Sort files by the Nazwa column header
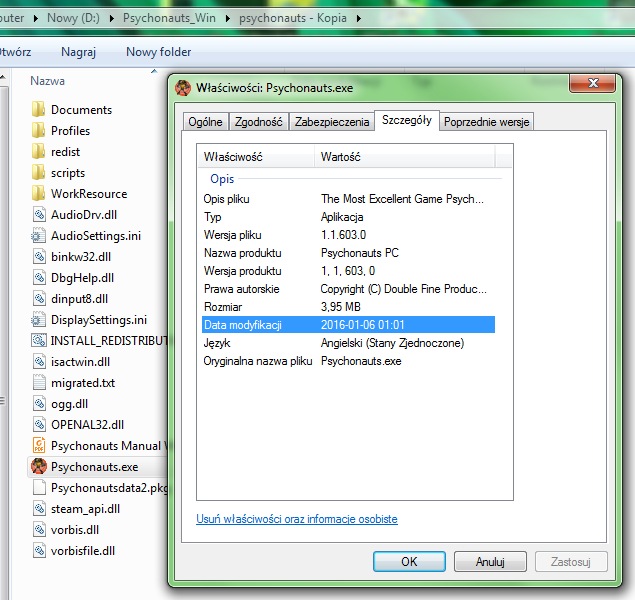Viewport: 635px width, 600px height. 47,81
